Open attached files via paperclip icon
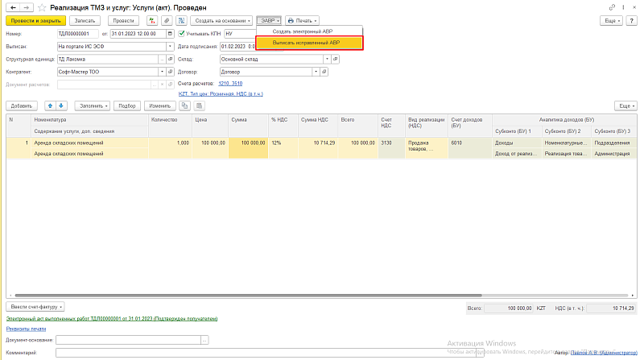 (x=166, y=19)
